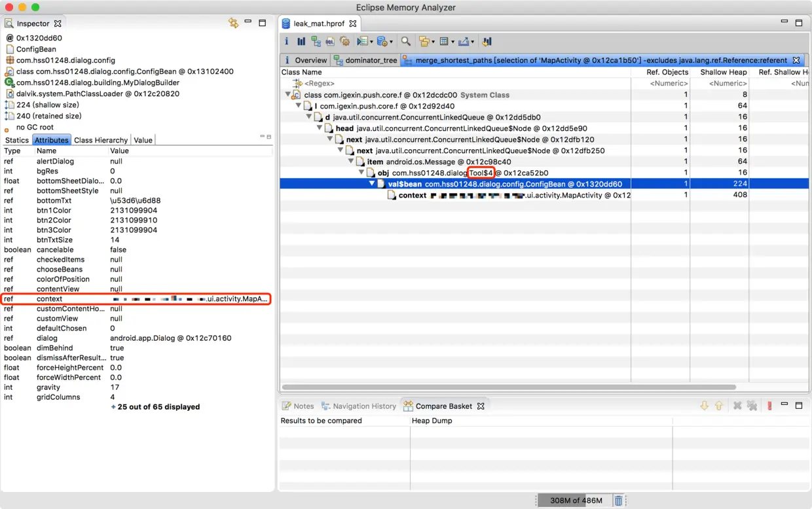Collapse the 'obj' Tool$4 node

tap(361, 173)
